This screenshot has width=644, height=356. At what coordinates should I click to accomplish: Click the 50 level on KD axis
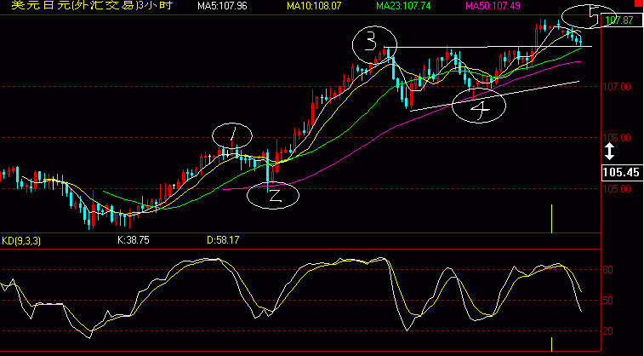pyautogui.click(x=608, y=301)
